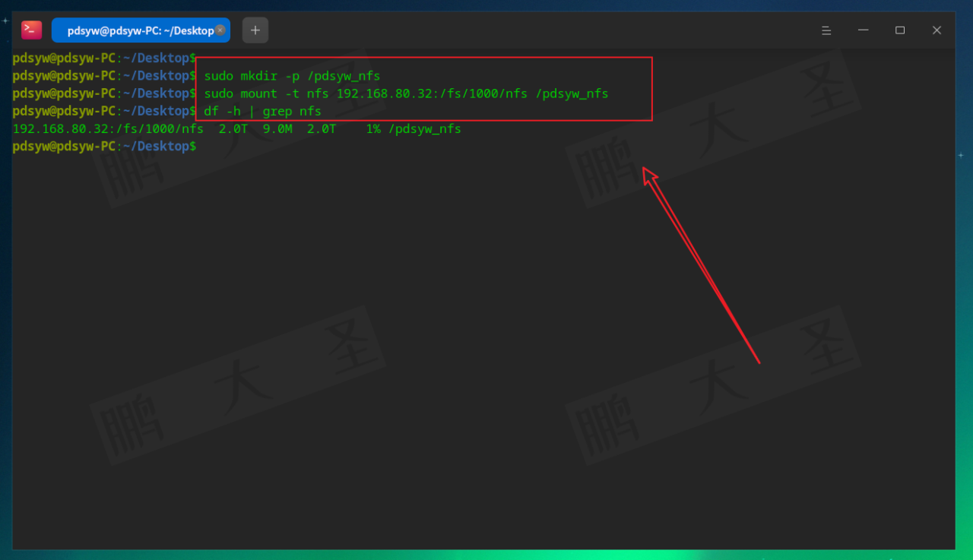Image resolution: width=973 pixels, height=560 pixels.
Task: Click the terminal app icon in title bar
Action: [31, 30]
